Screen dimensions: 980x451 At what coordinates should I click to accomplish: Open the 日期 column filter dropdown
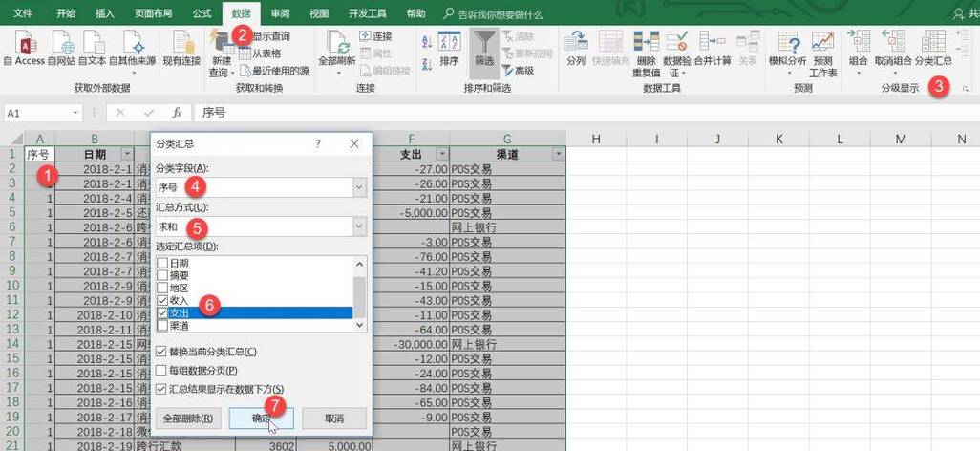pyautogui.click(x=127, y=154)
